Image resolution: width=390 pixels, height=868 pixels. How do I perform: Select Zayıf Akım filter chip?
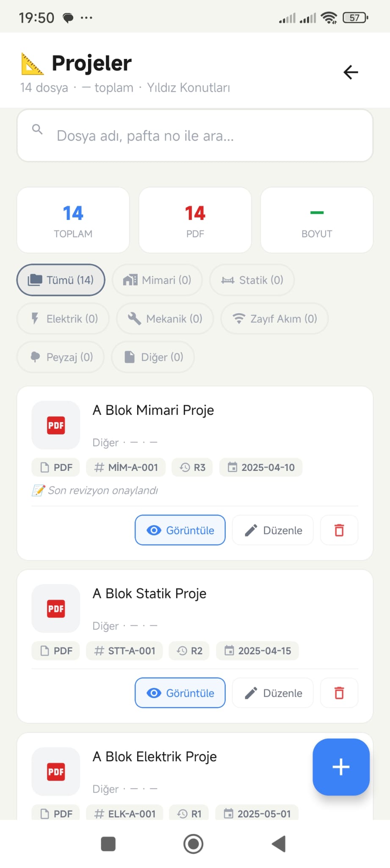click(274, 319)
